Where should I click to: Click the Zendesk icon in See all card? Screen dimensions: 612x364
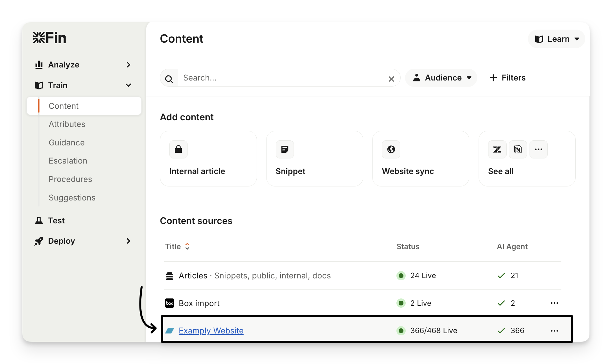point(497,149)
